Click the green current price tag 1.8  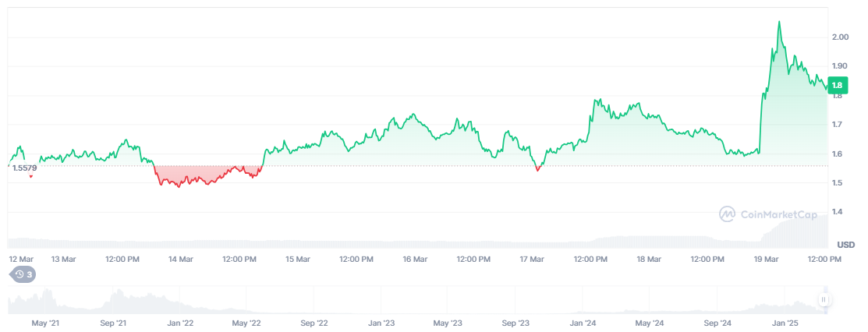837,86
